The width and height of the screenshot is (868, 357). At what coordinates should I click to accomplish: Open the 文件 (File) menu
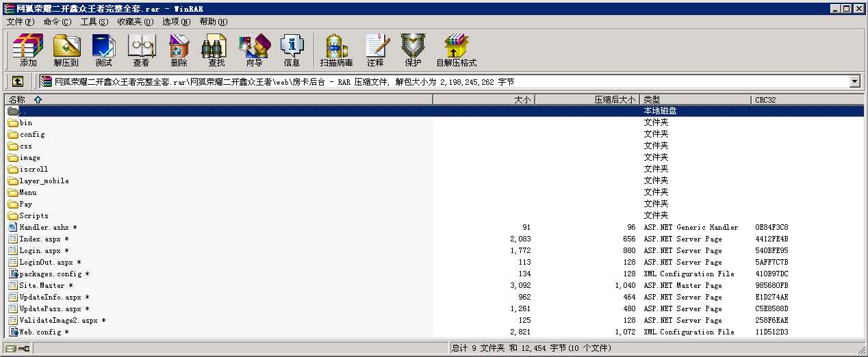pos(20,22)
